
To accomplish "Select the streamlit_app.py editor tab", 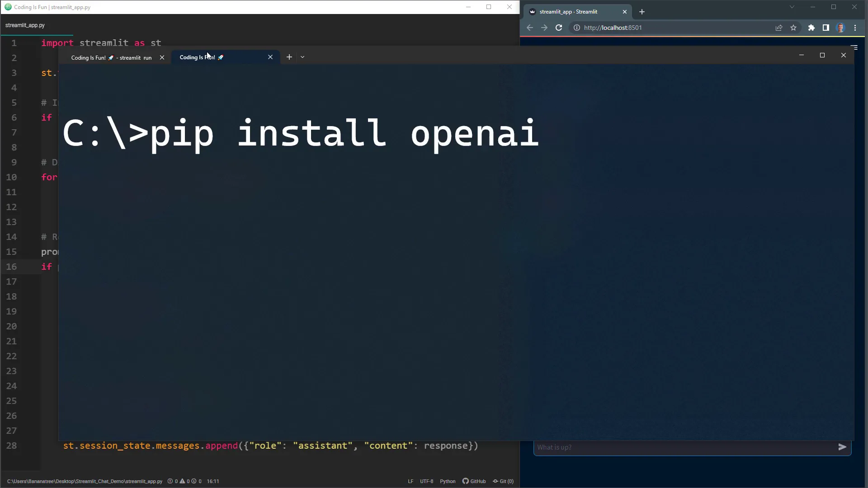I will [x=25, y=25].
